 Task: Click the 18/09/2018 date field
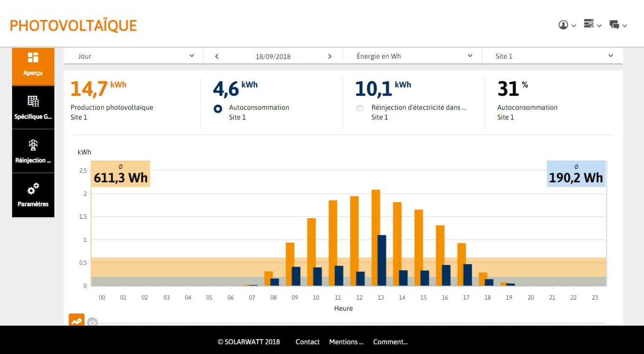[273, 57]
